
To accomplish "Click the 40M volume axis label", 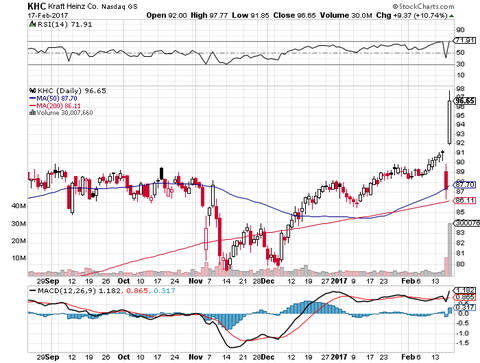I will (19, 206).
